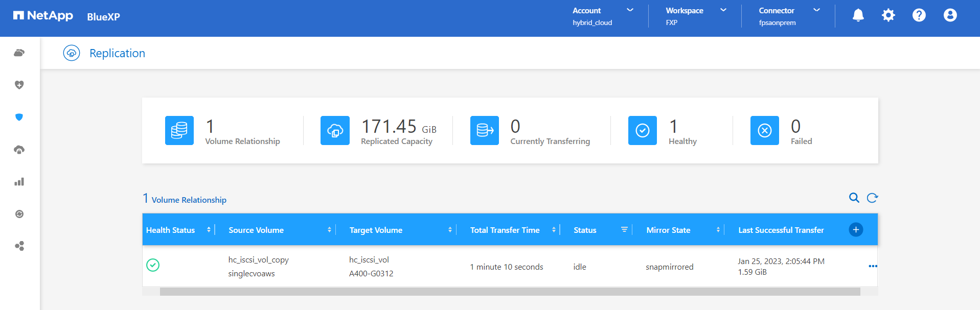Open the help question mark
This screenshot has height=310, width=980.
(x=919, y=15)
